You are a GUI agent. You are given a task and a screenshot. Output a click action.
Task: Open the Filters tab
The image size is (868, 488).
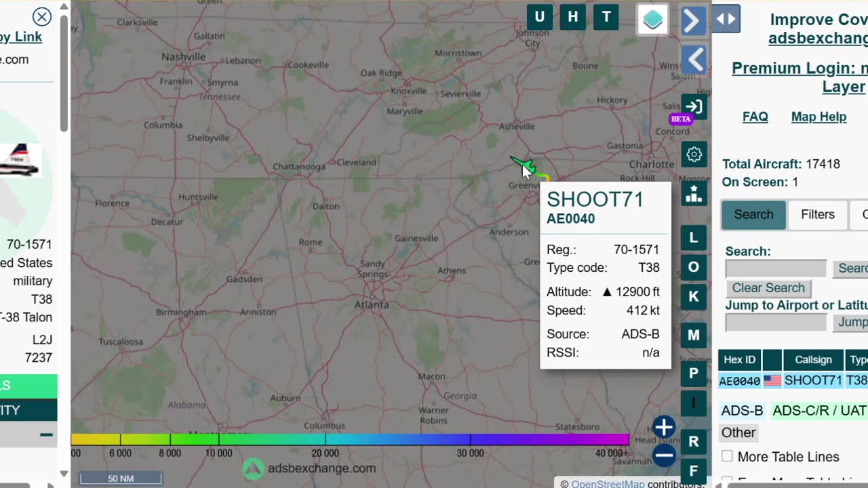(818, 214)
